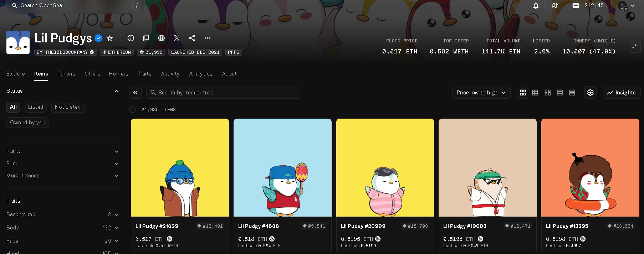Image resolution: width=644 pixels, height=254 pixels.
Task: Filter status to Listed
Action: click(36, 107)
